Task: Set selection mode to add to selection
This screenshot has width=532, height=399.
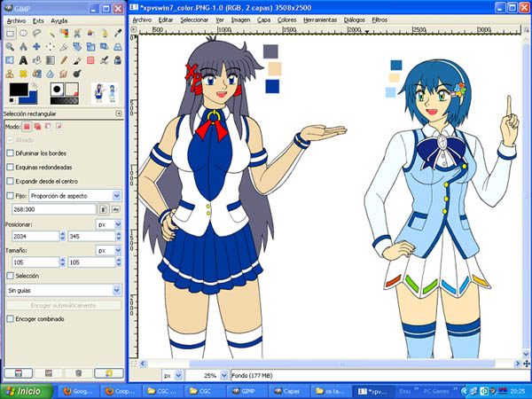Action: tap(37, 127)
